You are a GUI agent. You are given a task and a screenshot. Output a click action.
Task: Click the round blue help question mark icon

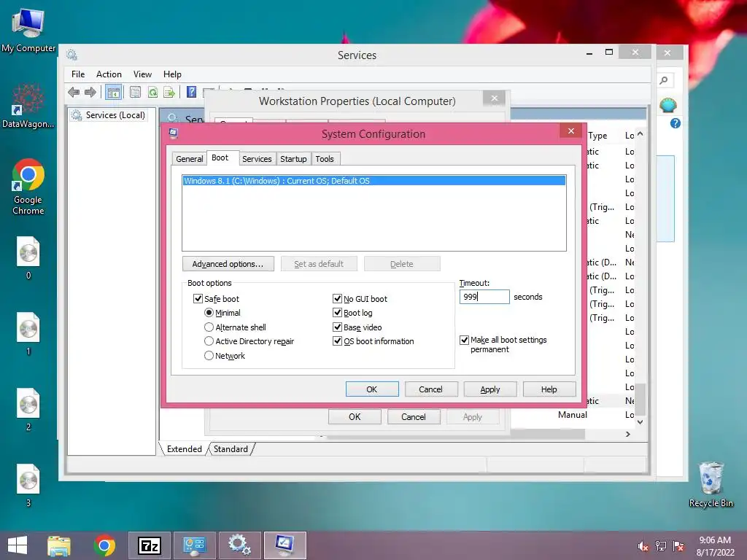pos(675,123)
